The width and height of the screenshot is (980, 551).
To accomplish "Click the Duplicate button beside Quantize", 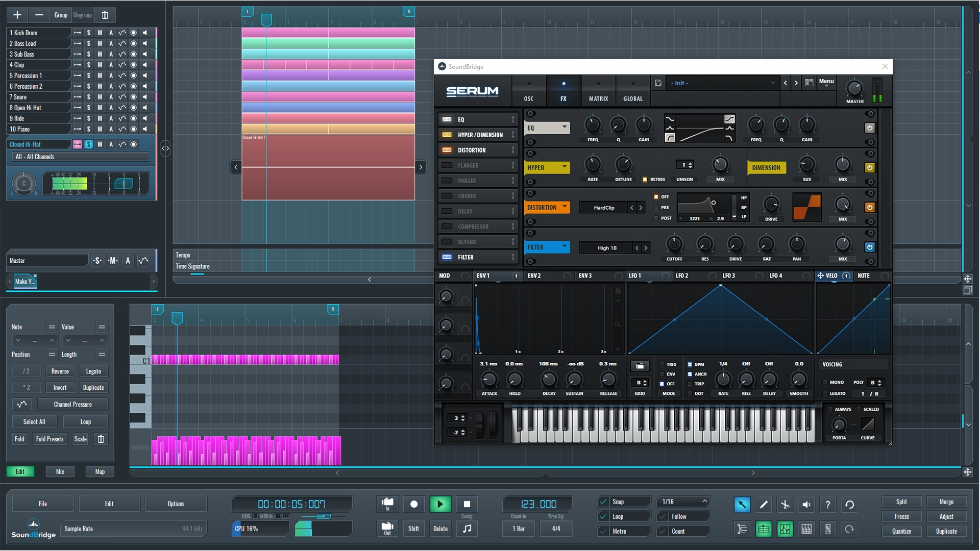I will [946, 531].
